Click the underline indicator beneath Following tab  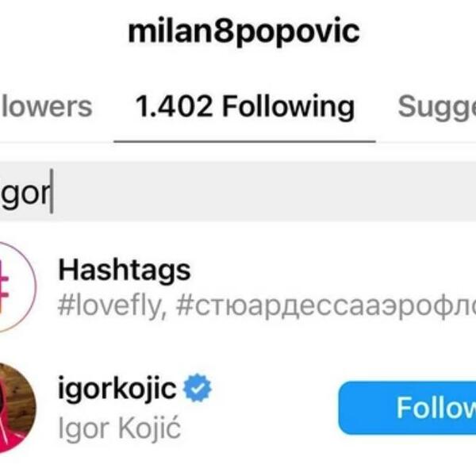pos(244,140)
